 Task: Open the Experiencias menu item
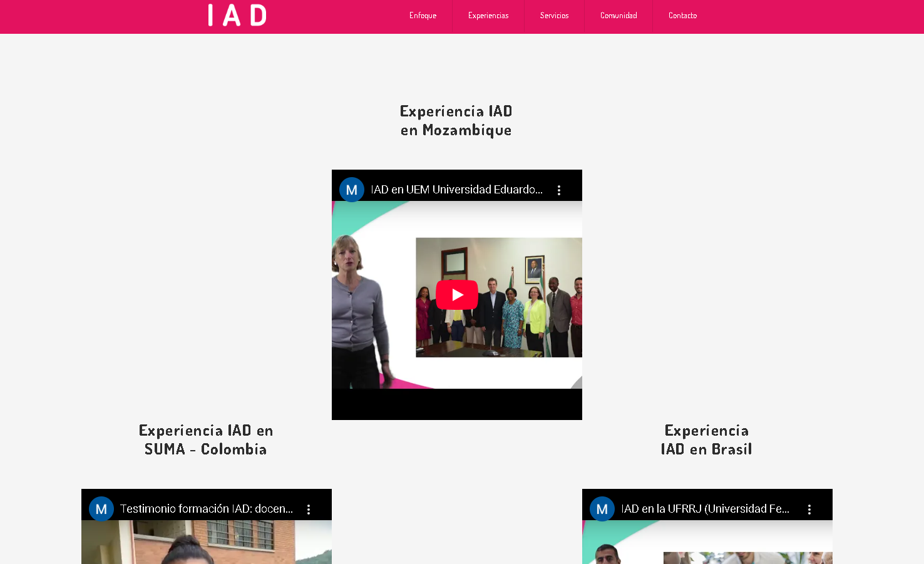point(488,16)
